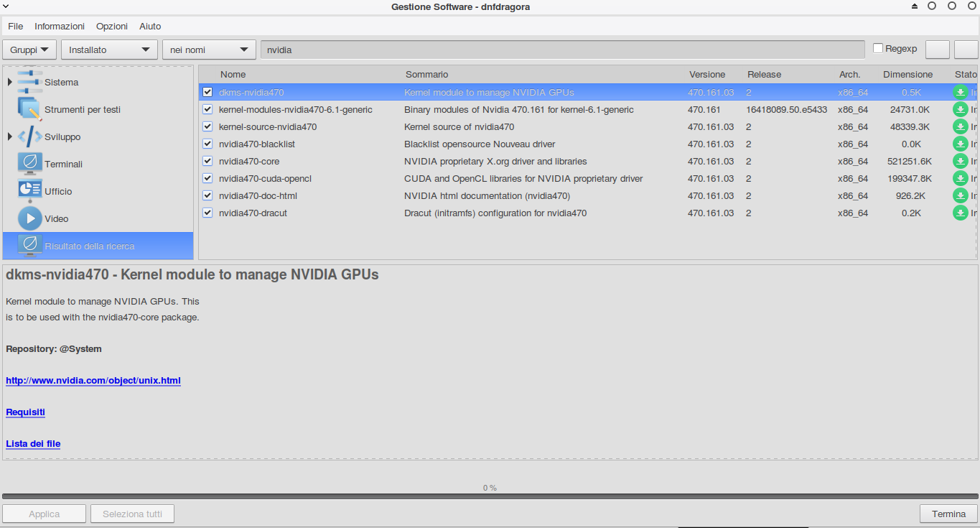Sort by the Dimensione column header
The height and width of the screenshot is (528, 980).
point(907,74)
